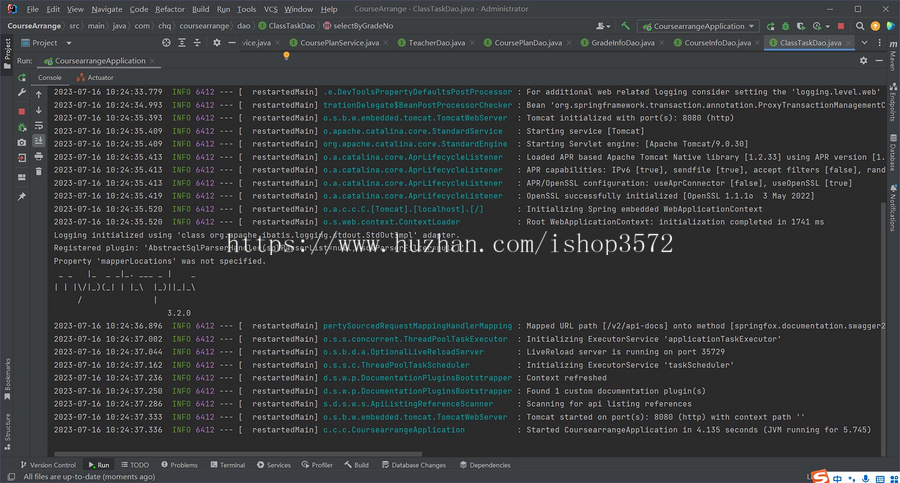Screen dimensions: 900x483
Task: Open Run panel settings gear
Action: tap(863, 60)
